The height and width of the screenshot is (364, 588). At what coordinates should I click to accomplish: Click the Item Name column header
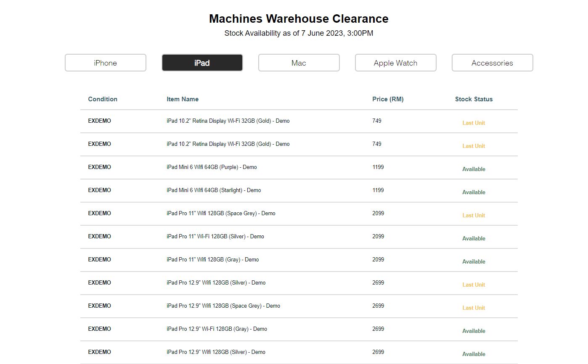183,99
